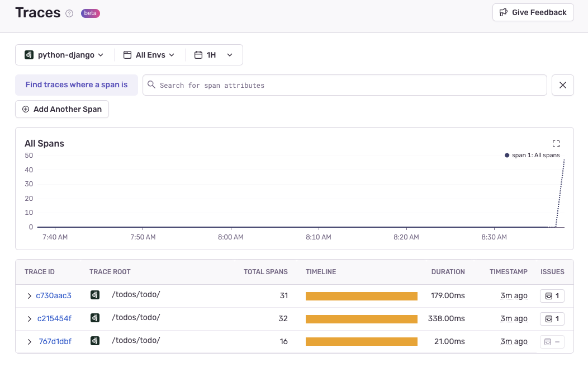
Task: Click the empty issues badge for 767d1dbf
Action: [552, 342]
